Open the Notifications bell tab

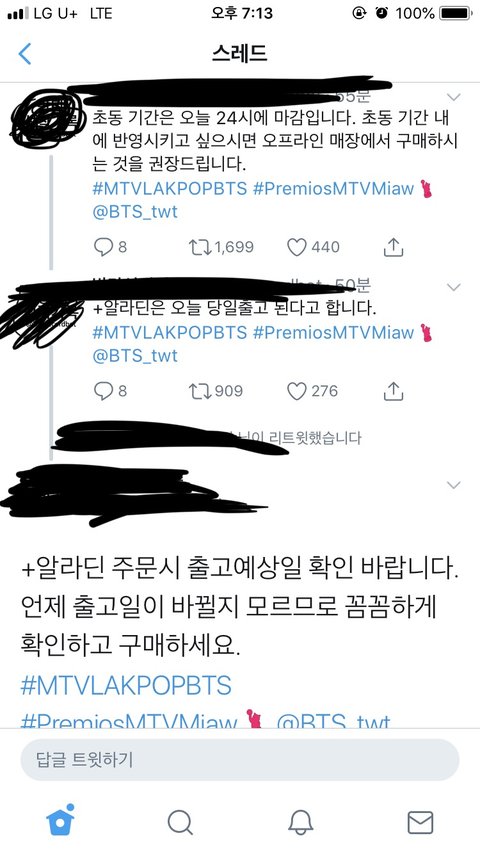coord(300,821)
